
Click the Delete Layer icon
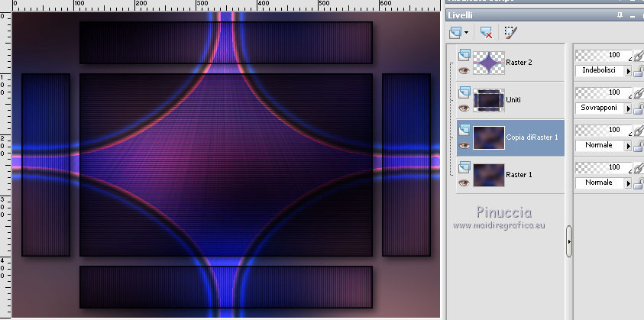(x=486, y=32)
